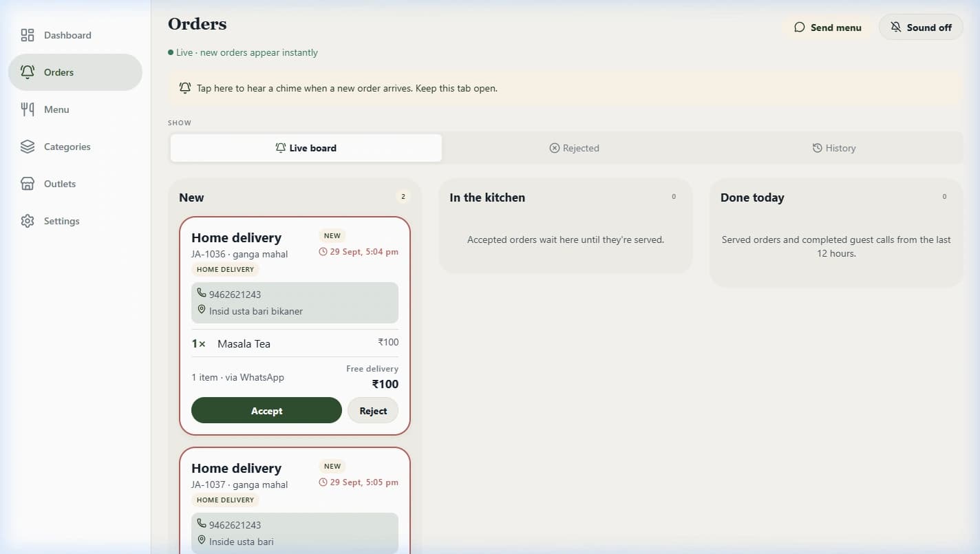Tap the chime notification banner

[565, 88]
